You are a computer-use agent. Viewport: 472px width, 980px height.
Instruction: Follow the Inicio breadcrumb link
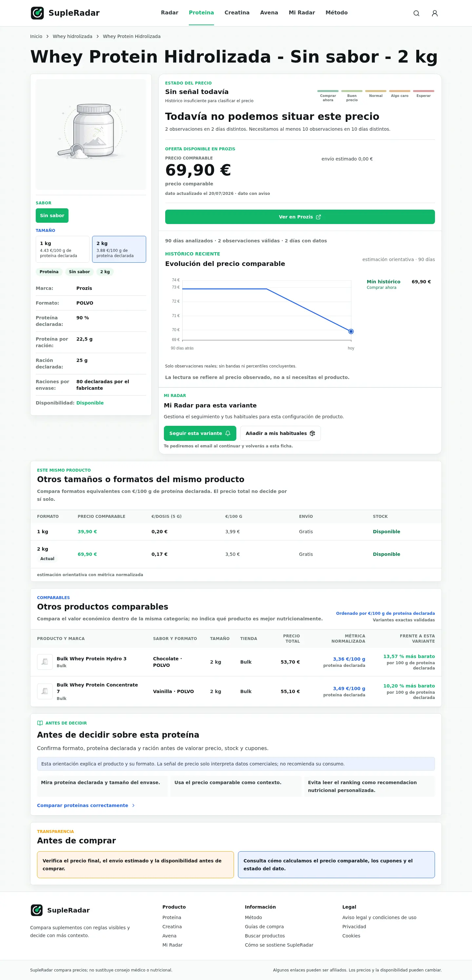point(36,37)
